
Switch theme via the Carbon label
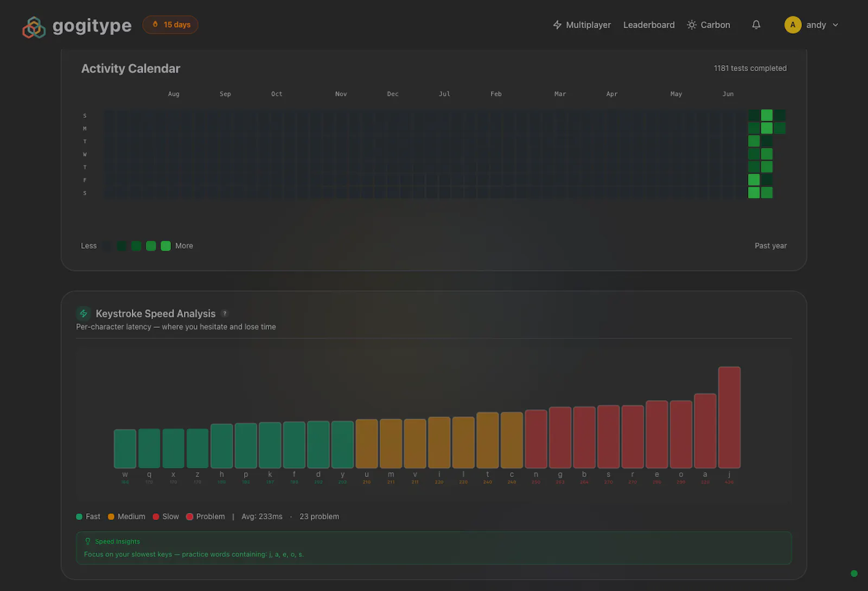coord(715,25)
